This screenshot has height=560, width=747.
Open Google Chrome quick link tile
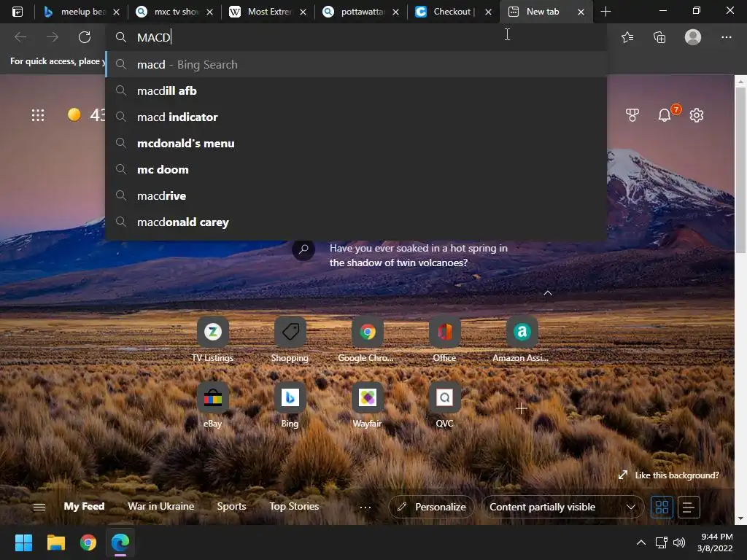pyautogui.click(x=367, y=339)
